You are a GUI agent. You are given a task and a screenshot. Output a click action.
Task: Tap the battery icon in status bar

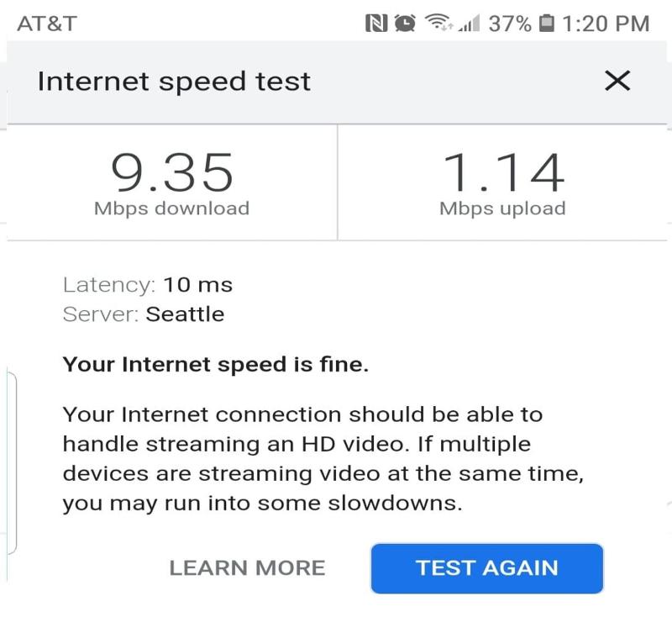pyautogui.click(x=546, y=24)
